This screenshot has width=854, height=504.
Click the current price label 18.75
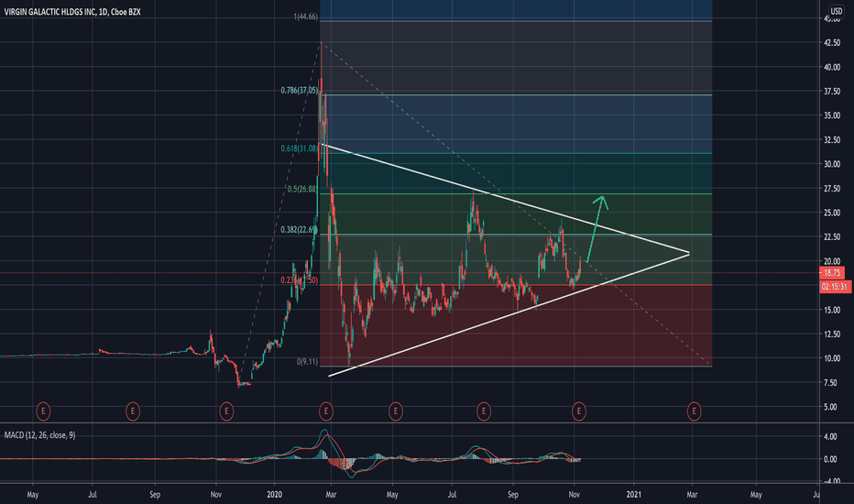tap(832, 273)
